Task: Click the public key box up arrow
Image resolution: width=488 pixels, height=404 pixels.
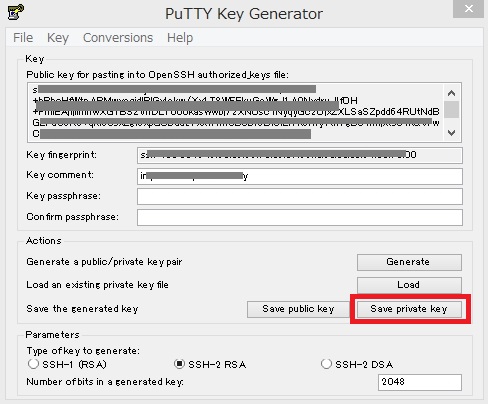Action: click(452, 93)
